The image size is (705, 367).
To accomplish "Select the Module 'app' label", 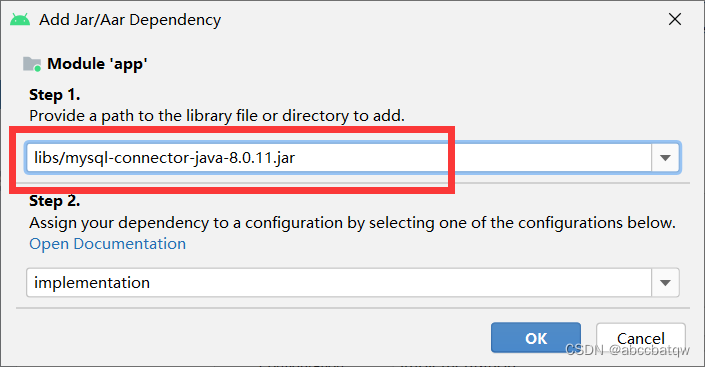I will (x=97, y=64).
